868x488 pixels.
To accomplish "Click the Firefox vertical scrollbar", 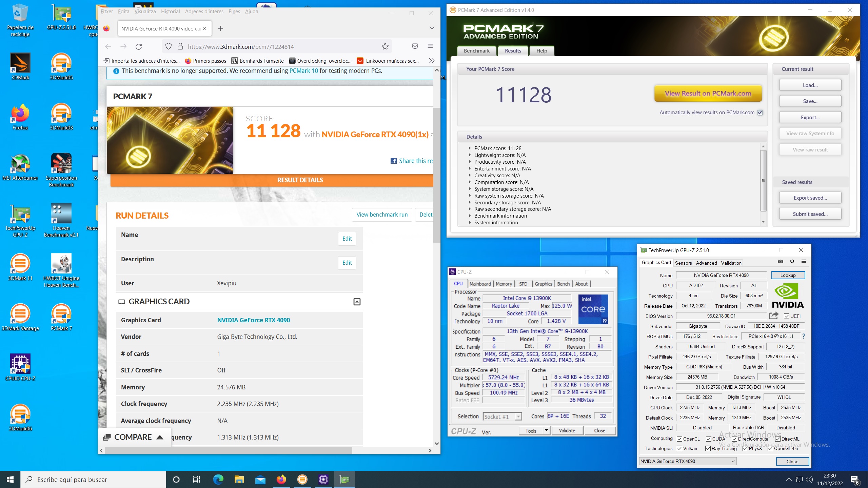I will point(437,175).
